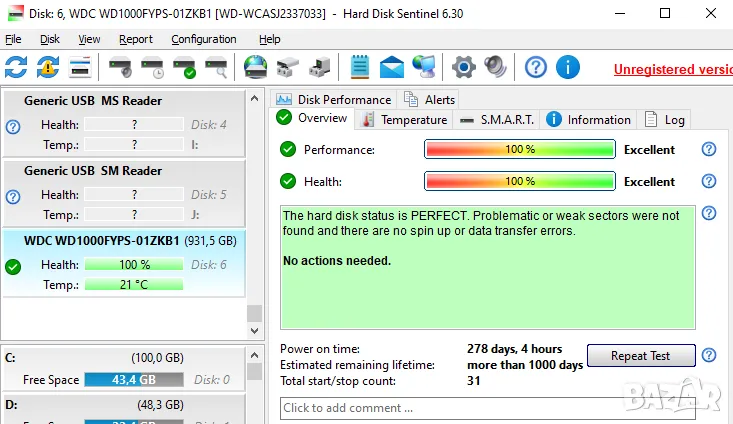Open the configuration gear icon
Viewport: 733px width, 424px height.
point(463,67)
